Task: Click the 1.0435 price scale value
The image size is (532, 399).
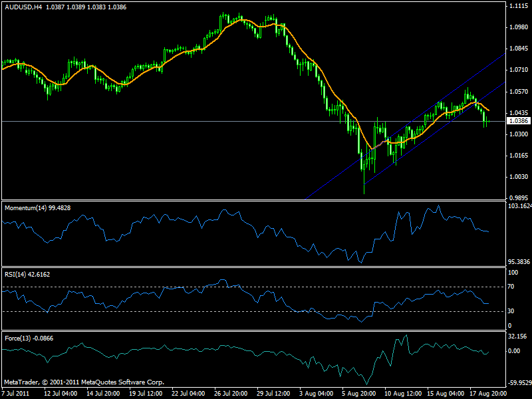Action: pos(519,113)
